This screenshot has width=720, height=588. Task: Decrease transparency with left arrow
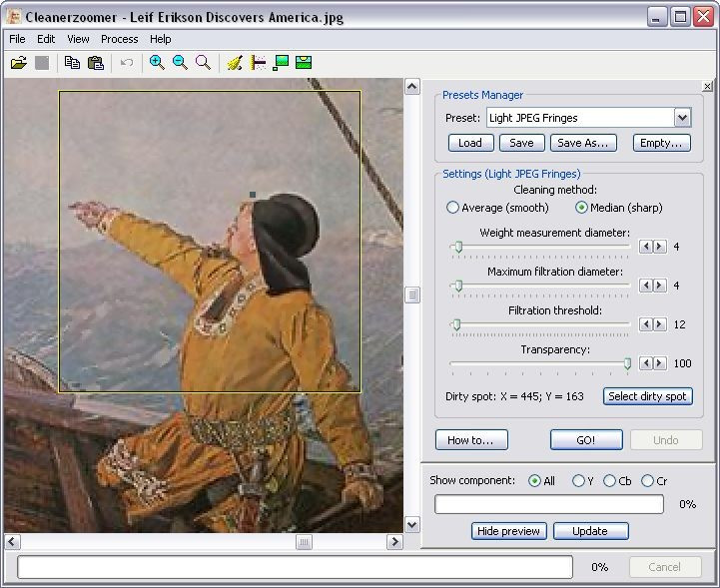[646, 363]
